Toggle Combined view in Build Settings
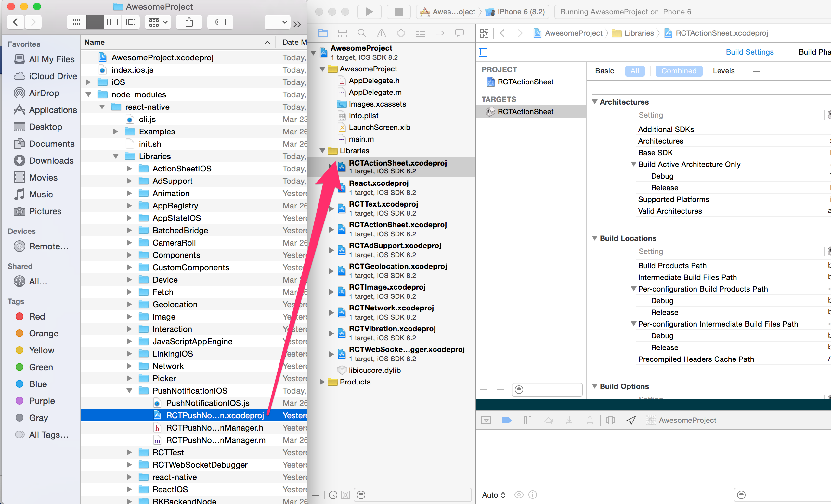This screenshot has height=504, width=832. tap(678, 70)
